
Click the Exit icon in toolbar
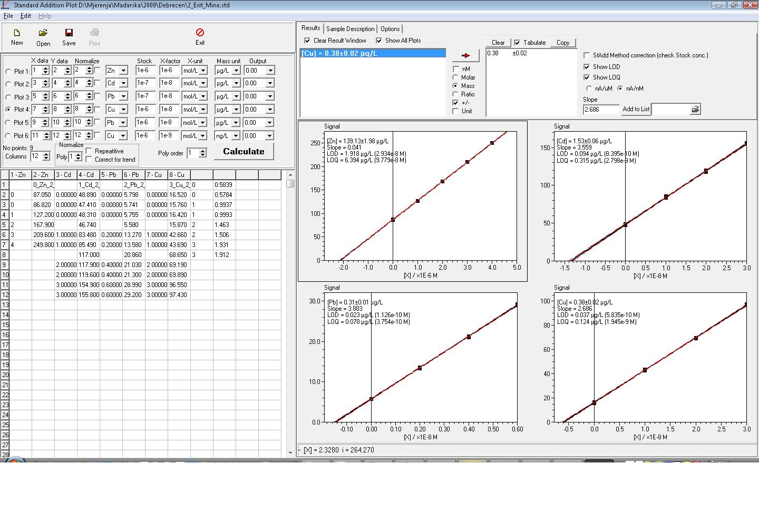tap(200, 33)
